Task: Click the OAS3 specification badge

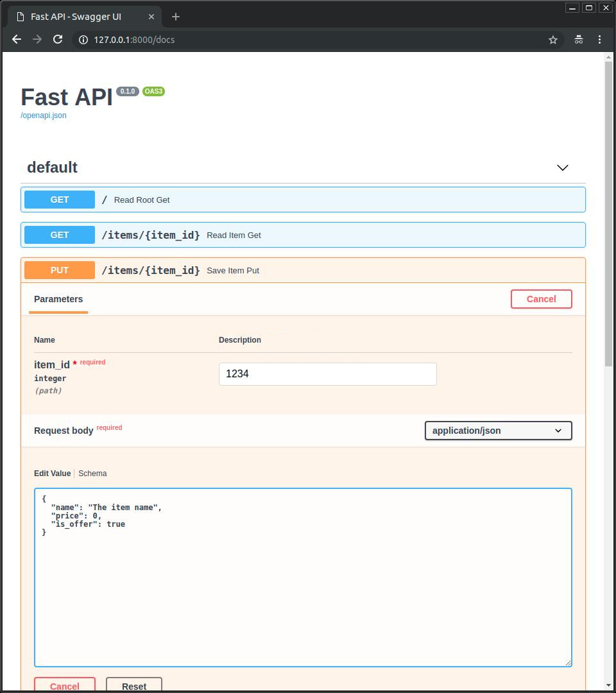Action: (153, 91)
